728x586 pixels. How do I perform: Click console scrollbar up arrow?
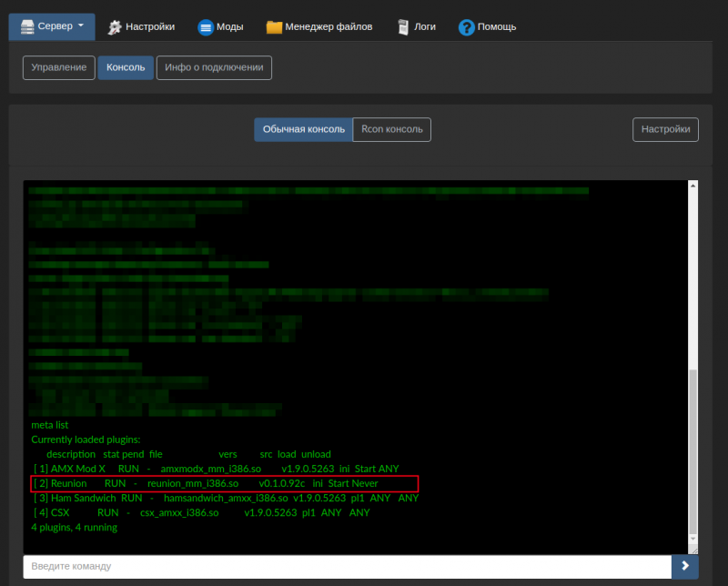tap(693, 186)
